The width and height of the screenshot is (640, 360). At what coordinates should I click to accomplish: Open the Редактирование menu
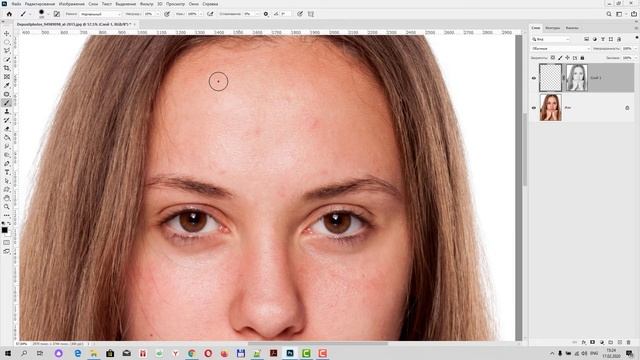(40, 4)
